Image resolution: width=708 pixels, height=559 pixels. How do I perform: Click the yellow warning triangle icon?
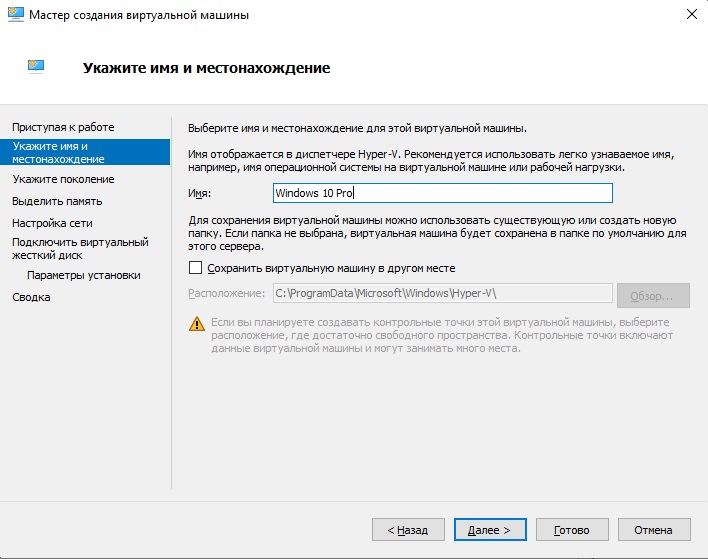197,324
